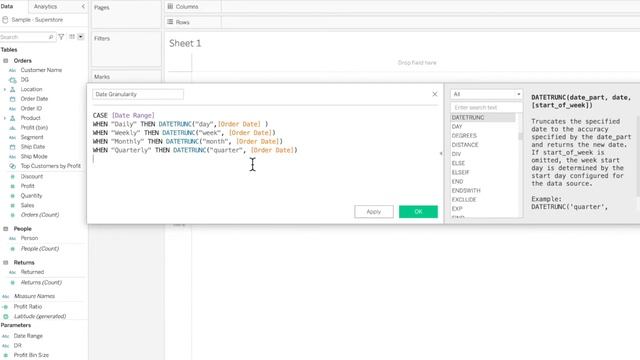
Task: Select the Date Range parameter
Action: (28, 336)
